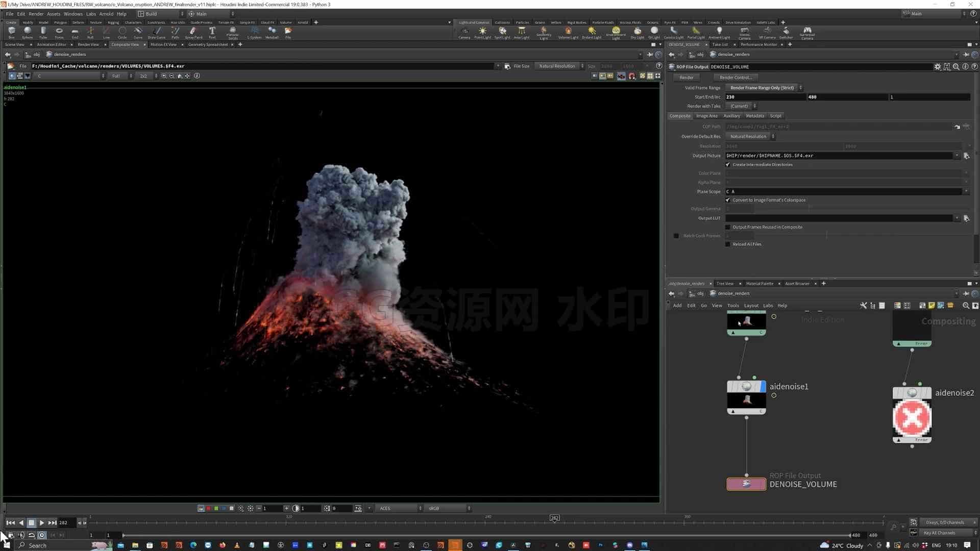Enable Reload All Files checkbox

728,244
